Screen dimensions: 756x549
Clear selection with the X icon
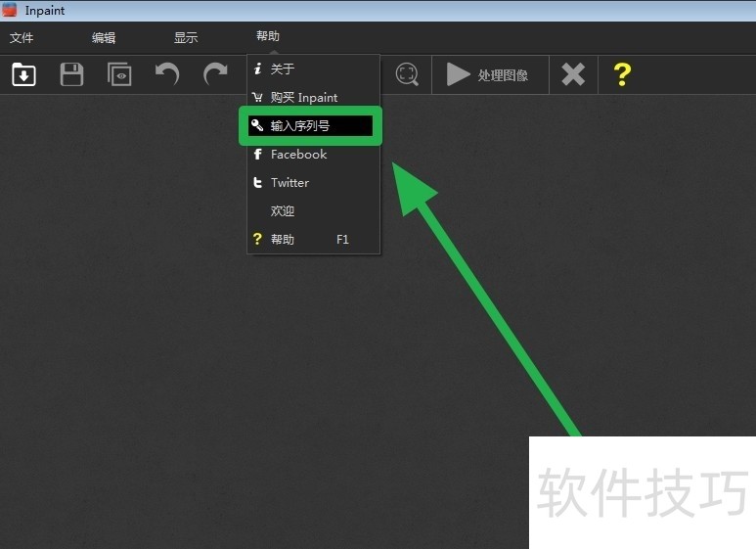pyautogui.click(x=573, y=74)
